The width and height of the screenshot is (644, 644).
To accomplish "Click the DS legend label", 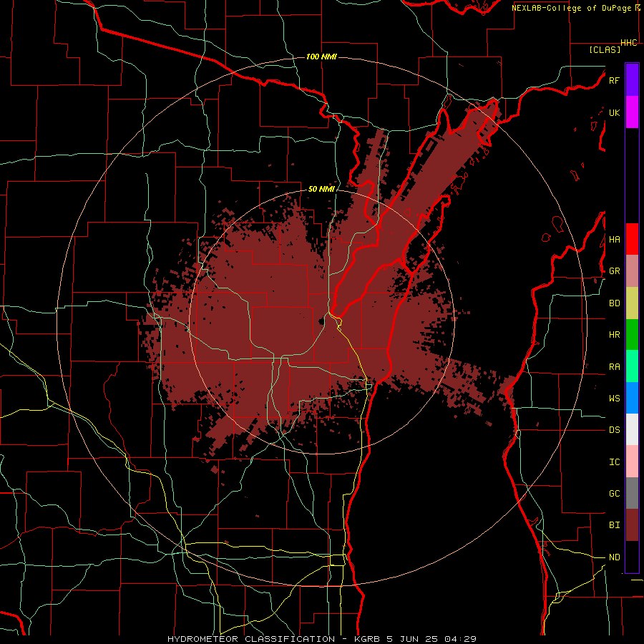I will (x=614, y=430).
